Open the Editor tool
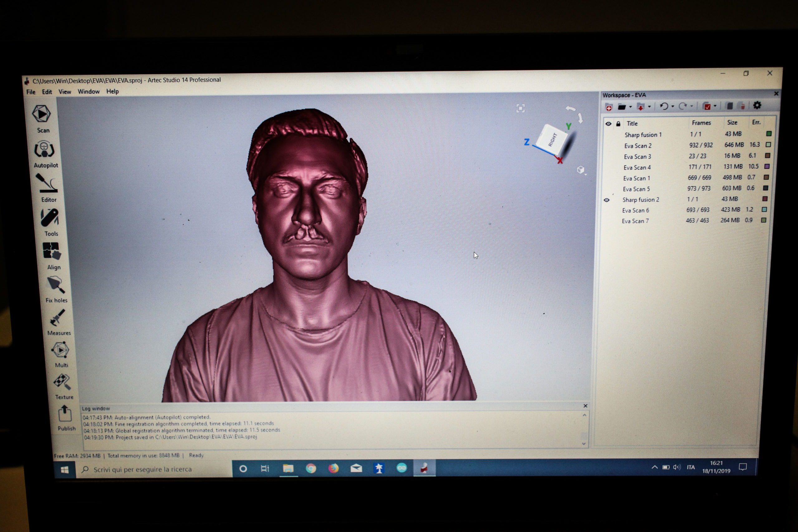 [48, 189]
